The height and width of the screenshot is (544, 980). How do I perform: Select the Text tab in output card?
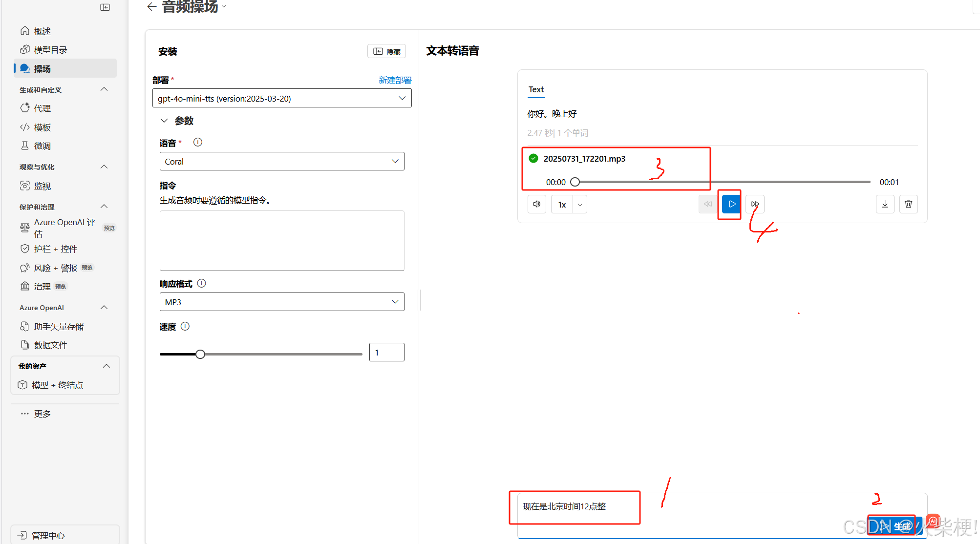[536, 90]
